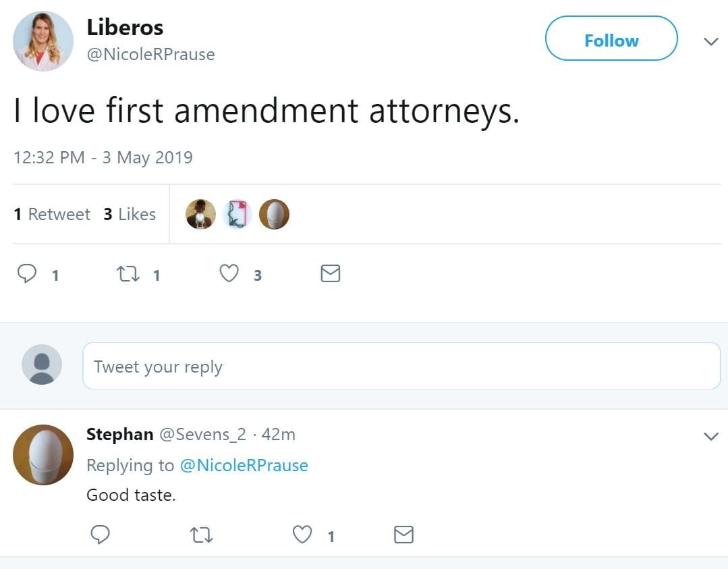Send main tweet via Direct Message envelope
This screenshot has height=569, width=728.
point(330,273)
